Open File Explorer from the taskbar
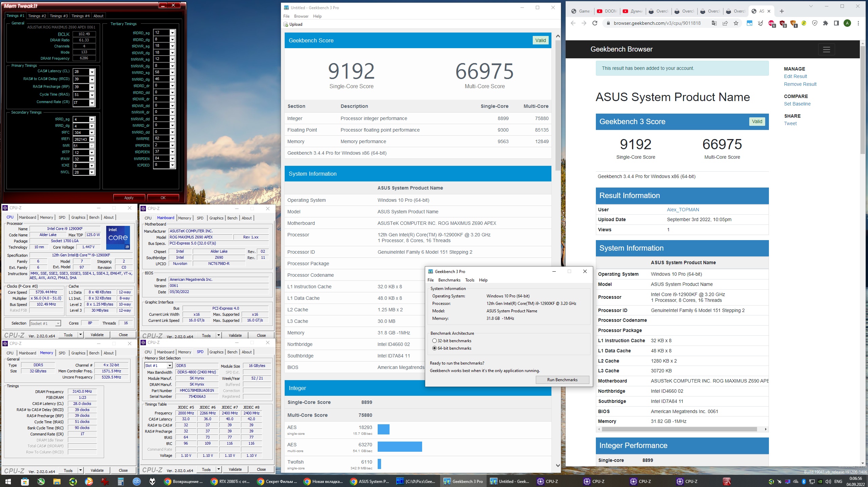This screenshot has height=487, width=868. [x=57, y=481]
